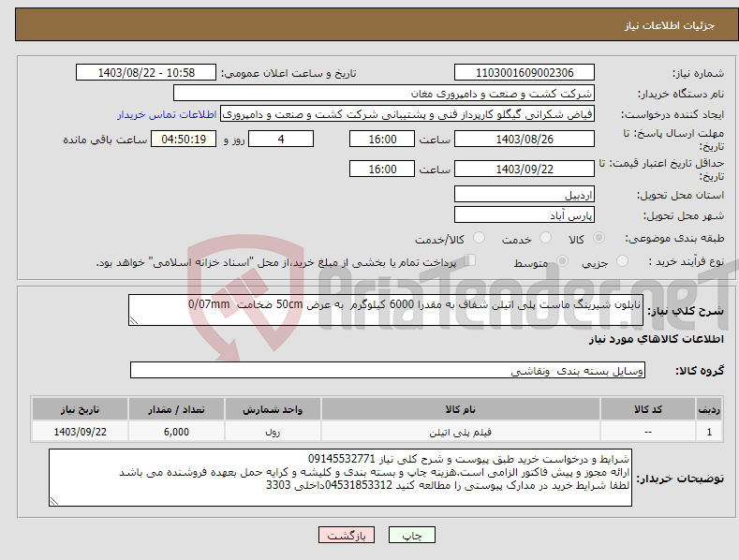
Task: Click the price validity time 16:00 field
Action: click(382, 169)
